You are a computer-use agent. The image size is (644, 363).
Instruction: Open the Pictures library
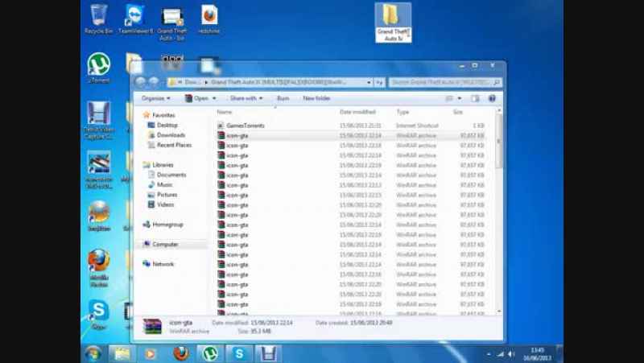click(x=163, y=195)
